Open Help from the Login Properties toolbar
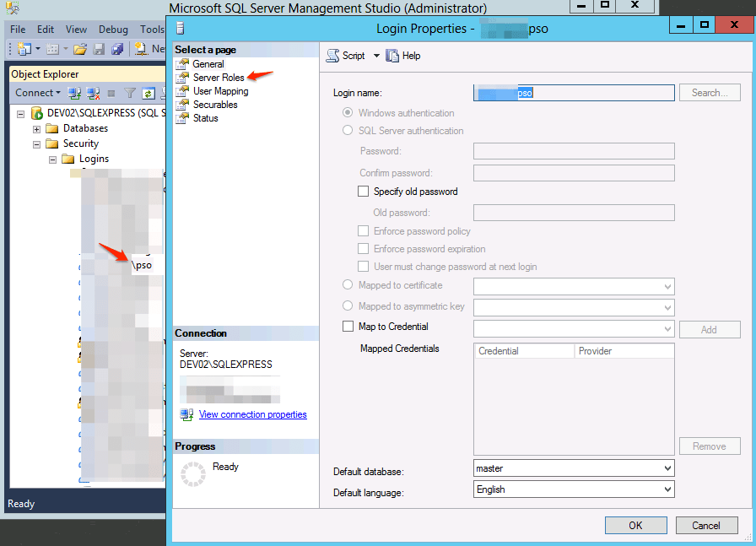Screen dimensions: 756x546 tap(403, 56)
